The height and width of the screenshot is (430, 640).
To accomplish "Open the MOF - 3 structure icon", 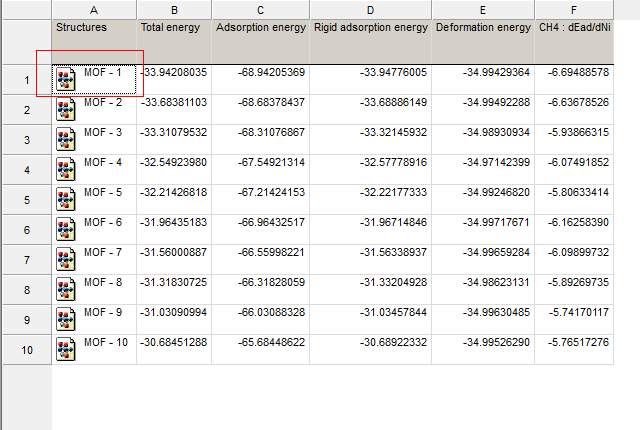I will click(x=66, y=140).
